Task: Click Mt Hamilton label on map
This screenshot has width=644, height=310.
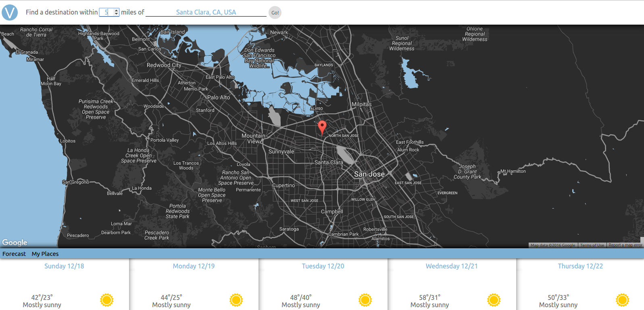Action: 513,171
